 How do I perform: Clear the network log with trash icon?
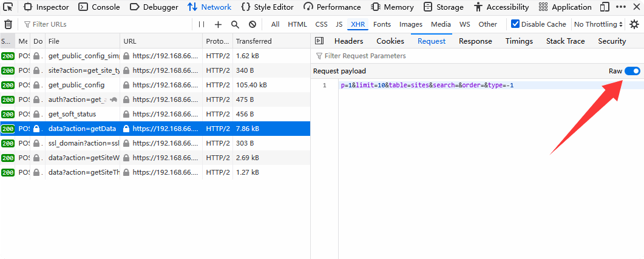[x=8, y=24]
